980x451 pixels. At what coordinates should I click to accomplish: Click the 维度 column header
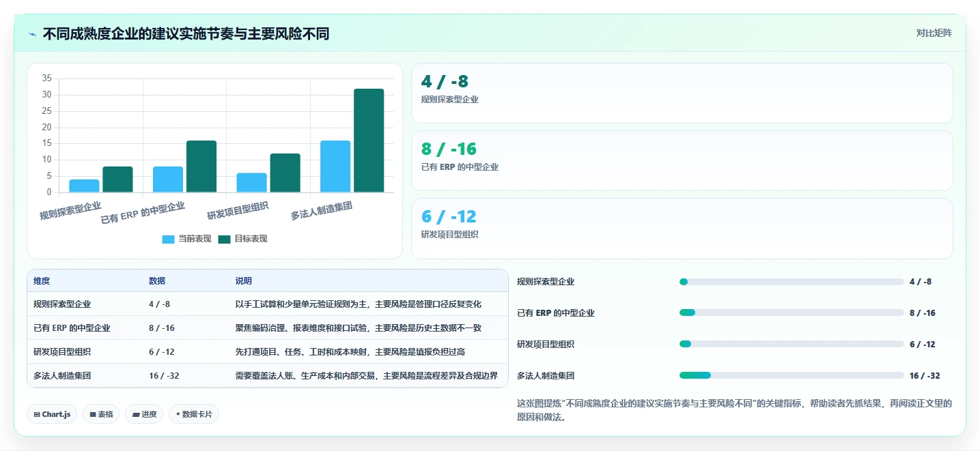[x=42, y=281]
